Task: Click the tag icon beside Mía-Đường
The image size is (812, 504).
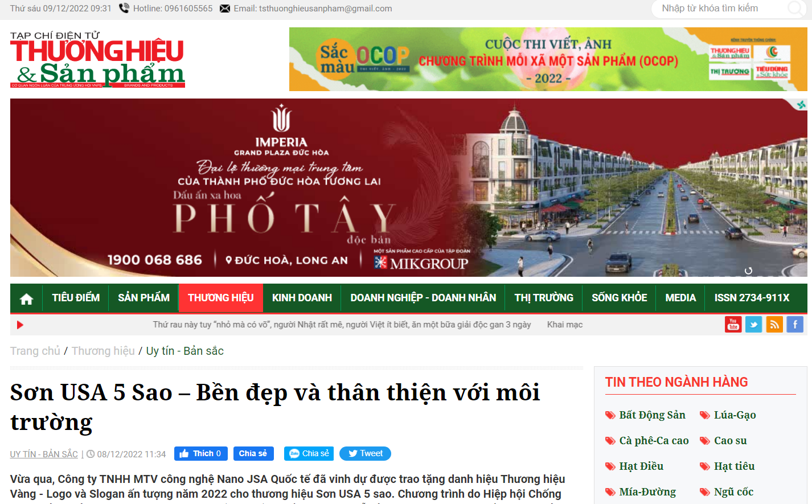Action: coord(610,492)
